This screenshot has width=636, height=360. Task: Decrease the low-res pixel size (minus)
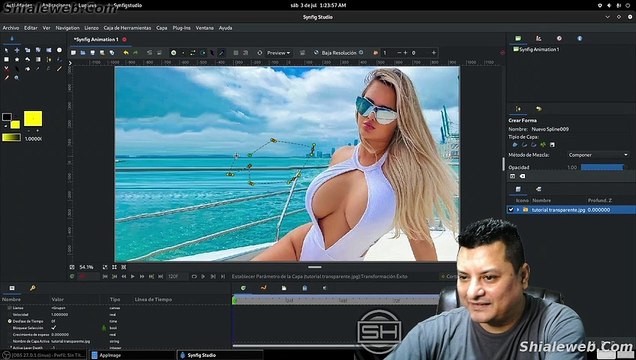(x=399, y=53)
